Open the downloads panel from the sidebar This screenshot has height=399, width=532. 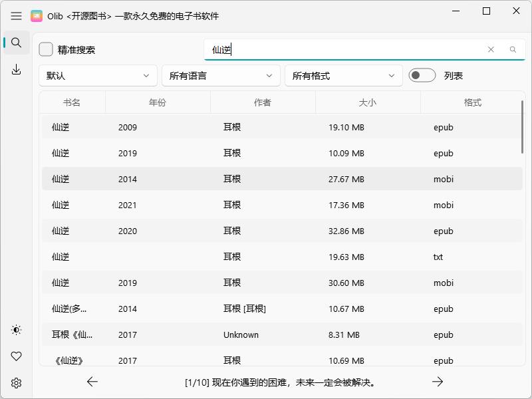point(16,68)
